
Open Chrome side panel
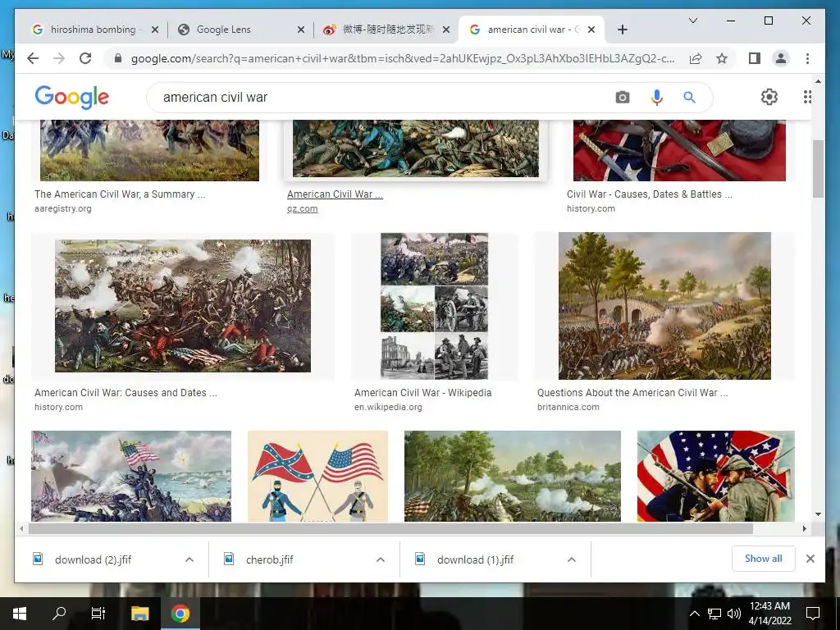point(755,58)
